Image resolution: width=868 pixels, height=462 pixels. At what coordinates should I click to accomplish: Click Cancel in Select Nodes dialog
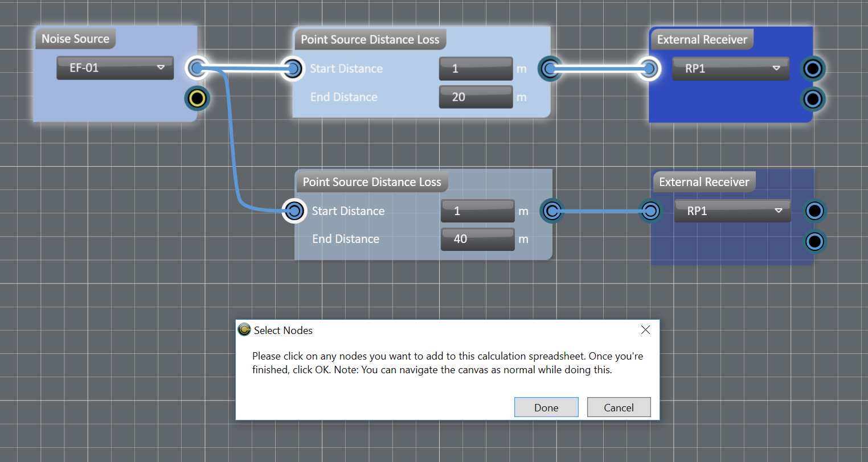(619, 407)
